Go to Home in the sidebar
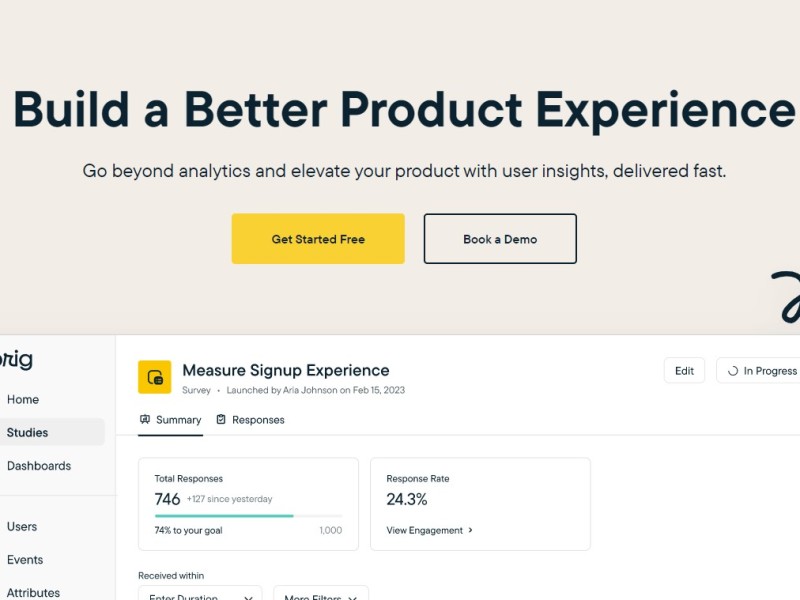The width and height of the screenshot is (800, 600). pos(23,399)
